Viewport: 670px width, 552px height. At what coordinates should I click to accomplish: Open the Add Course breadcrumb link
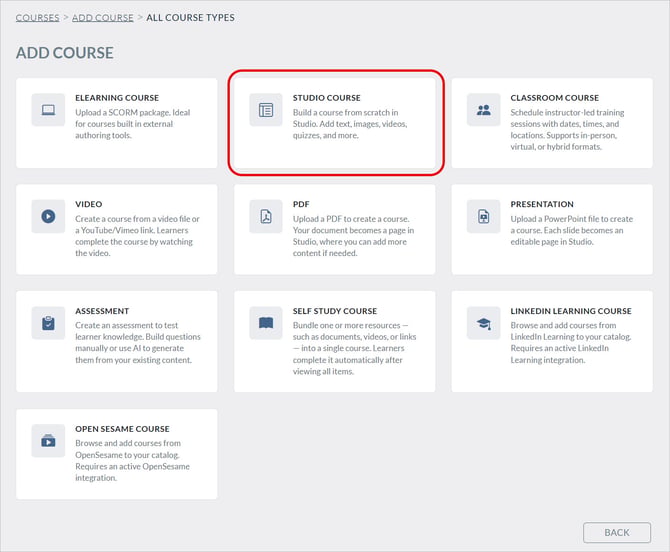coord(103,18)
